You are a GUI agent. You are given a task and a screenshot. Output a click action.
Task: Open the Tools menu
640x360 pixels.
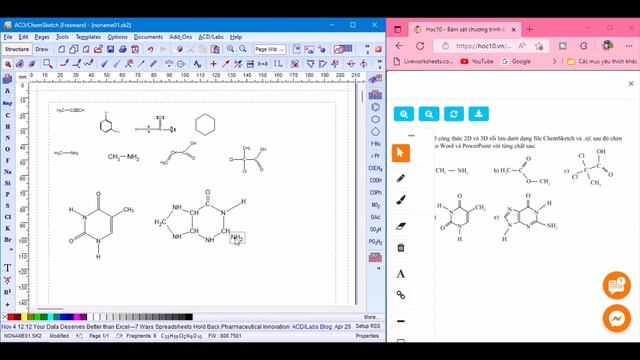[x=62, y=37]
